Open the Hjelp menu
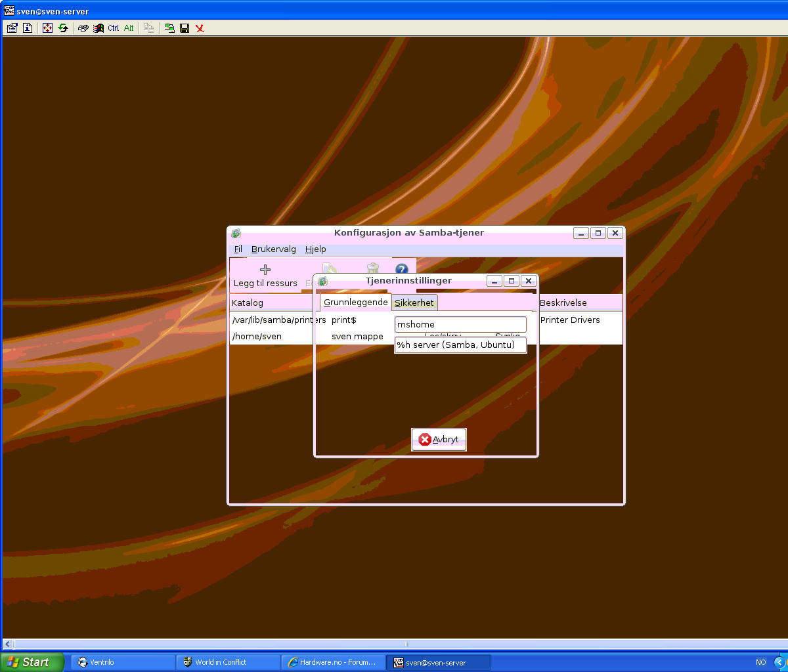This screenshot has width=788, height=672. click(316, 249)
